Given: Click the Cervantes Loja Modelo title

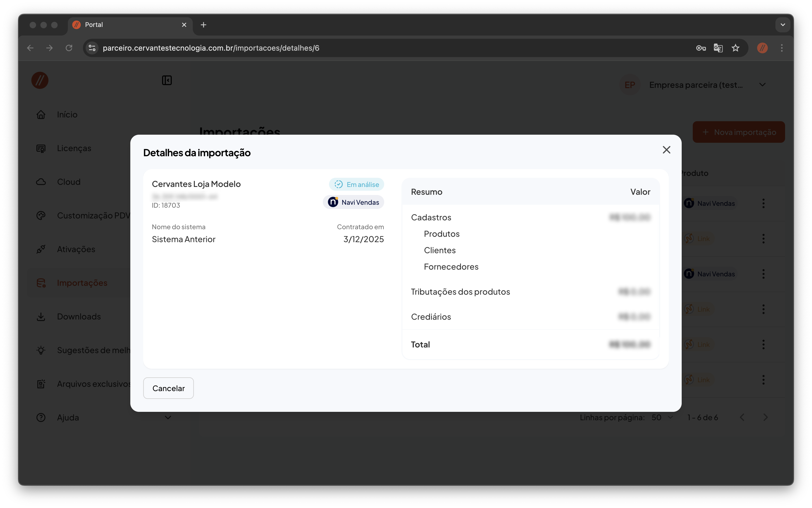Looking at the screenshot, I should 196,184.
